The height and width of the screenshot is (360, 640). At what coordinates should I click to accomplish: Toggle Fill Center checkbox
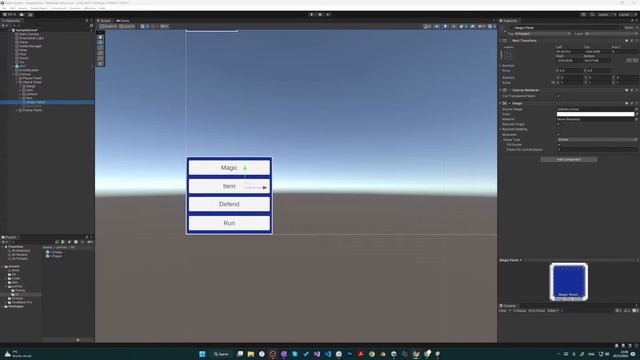point(558,144)
